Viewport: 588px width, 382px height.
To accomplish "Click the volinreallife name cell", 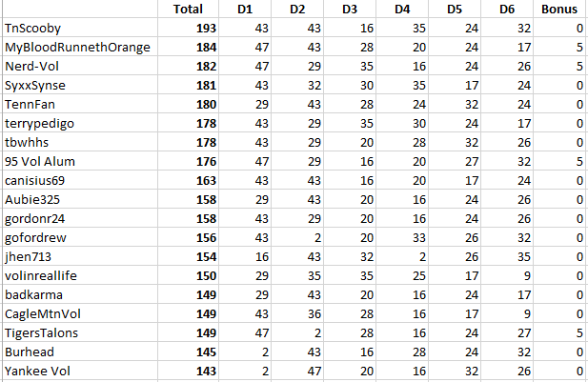I will [43, 275].
